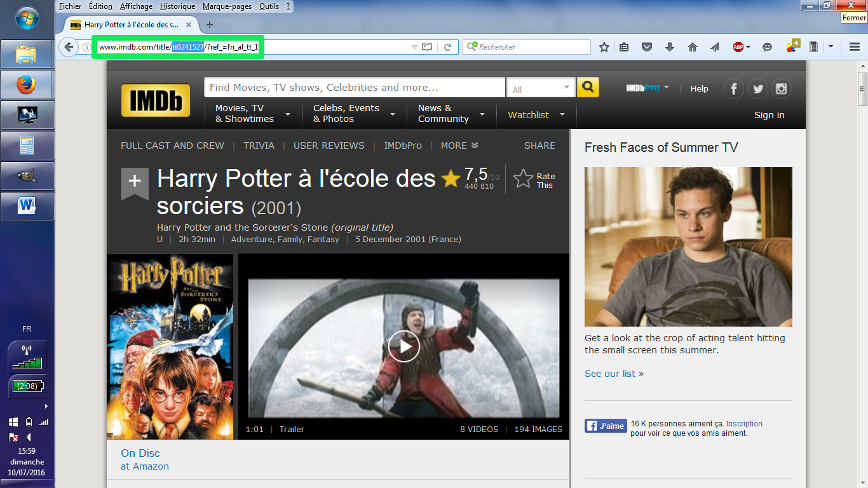This screenshot has width=868, height=488.
Task: Open the Hello chat smiley icon
Action: 768,47
